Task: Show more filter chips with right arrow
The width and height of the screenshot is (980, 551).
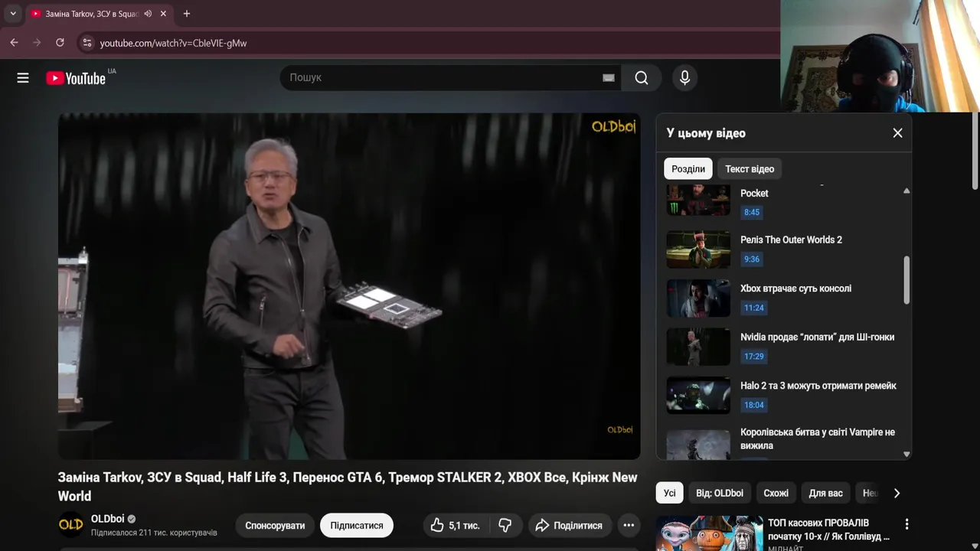Action: (x=897, y=493)
